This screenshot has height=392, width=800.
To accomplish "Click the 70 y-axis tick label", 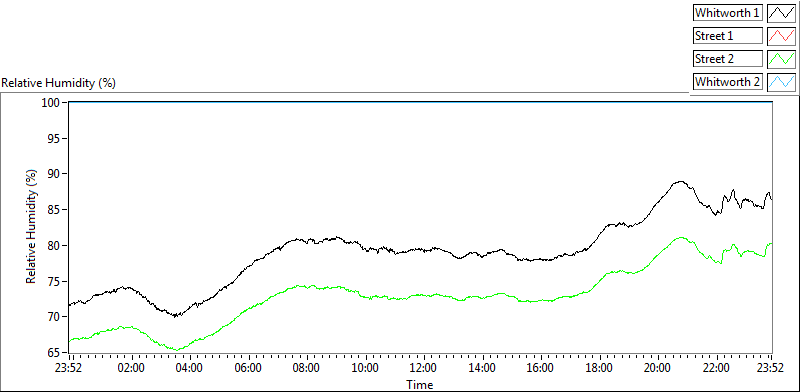I will click(x=55, y=317).
